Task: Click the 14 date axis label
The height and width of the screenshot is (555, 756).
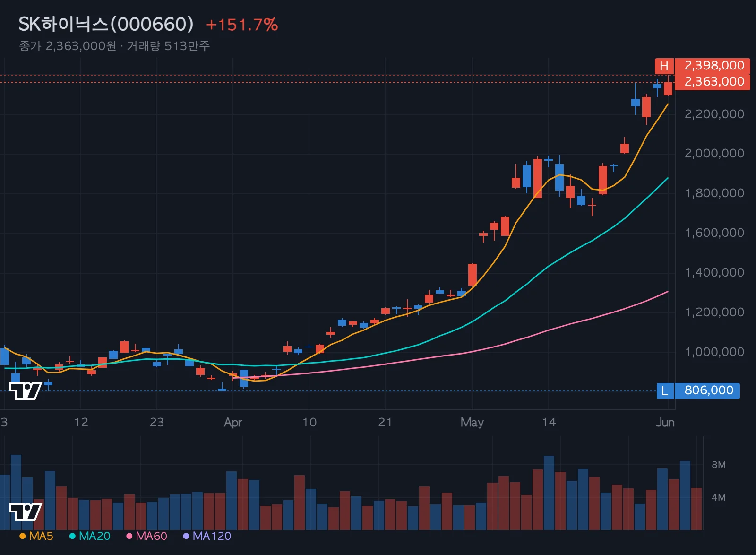Action: click(549, 422)
